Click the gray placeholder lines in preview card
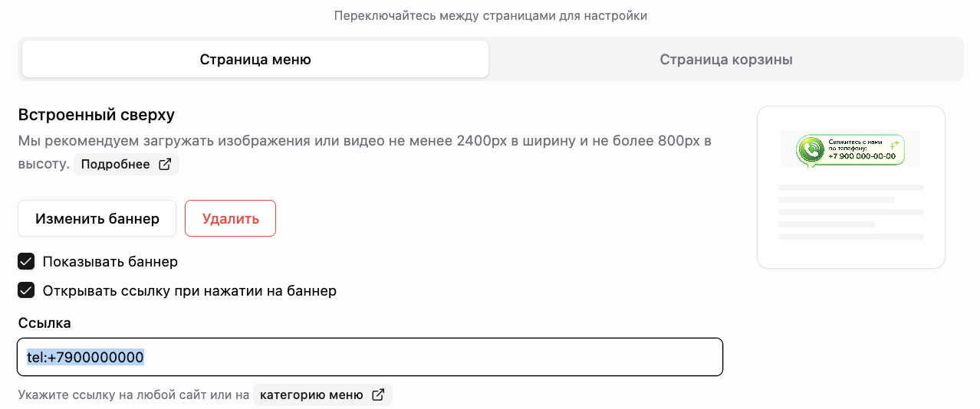The image size is (980, 409). tap(850, 212)
